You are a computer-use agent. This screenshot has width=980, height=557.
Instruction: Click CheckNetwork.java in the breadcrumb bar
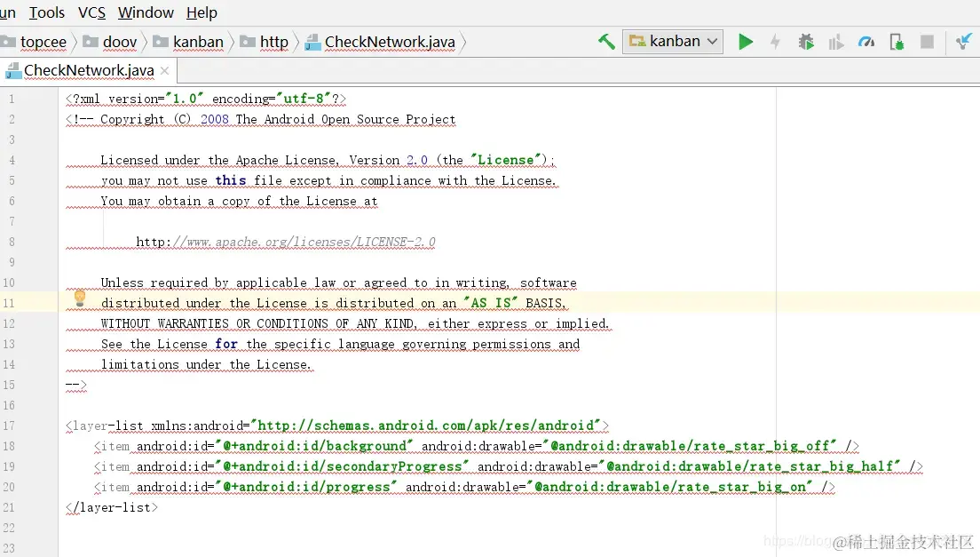(x=381, y=42)
